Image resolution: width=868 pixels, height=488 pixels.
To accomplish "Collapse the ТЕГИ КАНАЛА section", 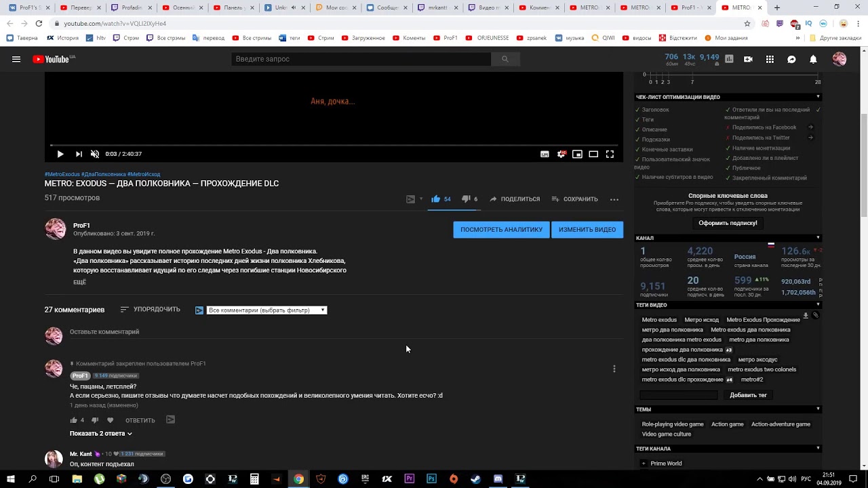I will click(818, 449).
